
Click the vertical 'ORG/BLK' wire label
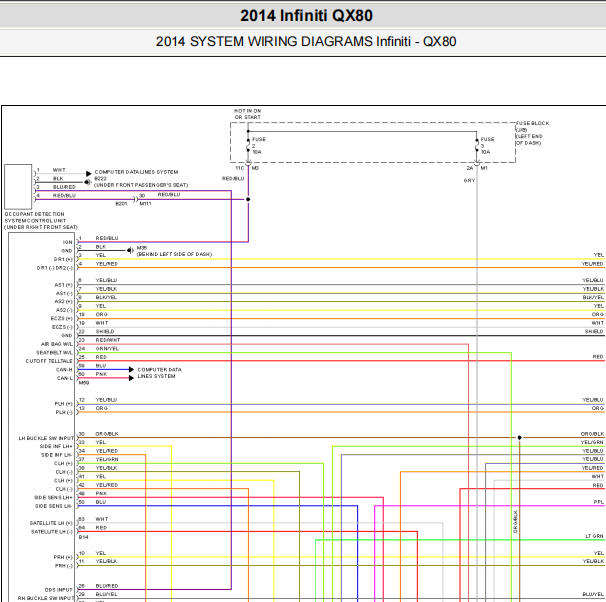[515, 522]
